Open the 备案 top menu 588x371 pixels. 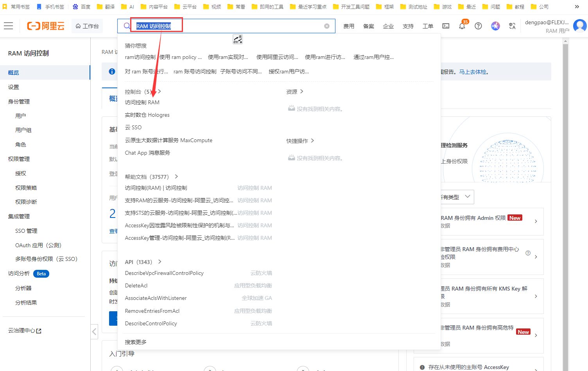pyautogui.click(x=369, y=26)
